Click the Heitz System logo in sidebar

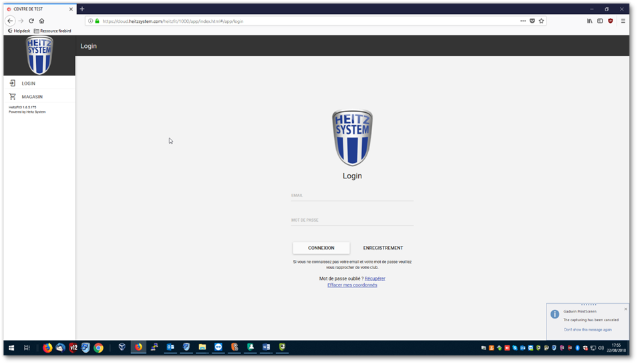[39, 55]
